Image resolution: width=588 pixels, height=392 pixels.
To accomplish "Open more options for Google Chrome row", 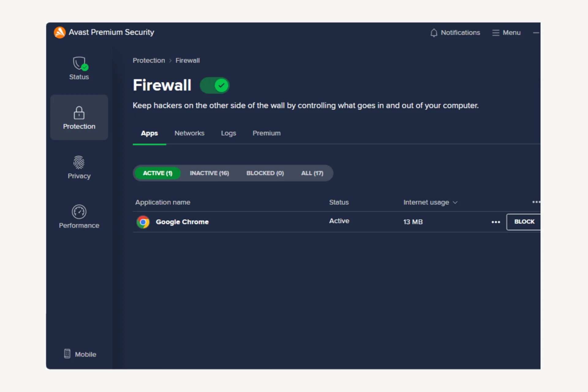I will pos(496,222).
